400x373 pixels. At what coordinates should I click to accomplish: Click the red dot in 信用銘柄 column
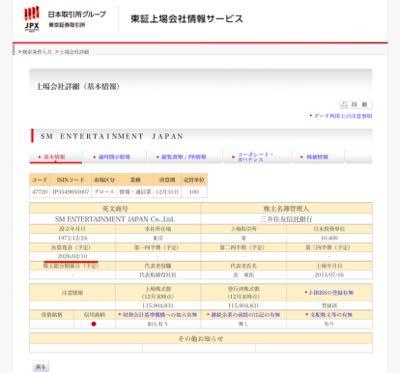click(94, 324)
